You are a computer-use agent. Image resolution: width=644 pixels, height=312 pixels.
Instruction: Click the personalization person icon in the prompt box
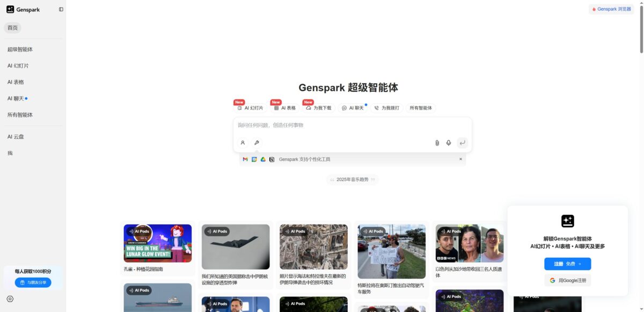click(243, 143)
